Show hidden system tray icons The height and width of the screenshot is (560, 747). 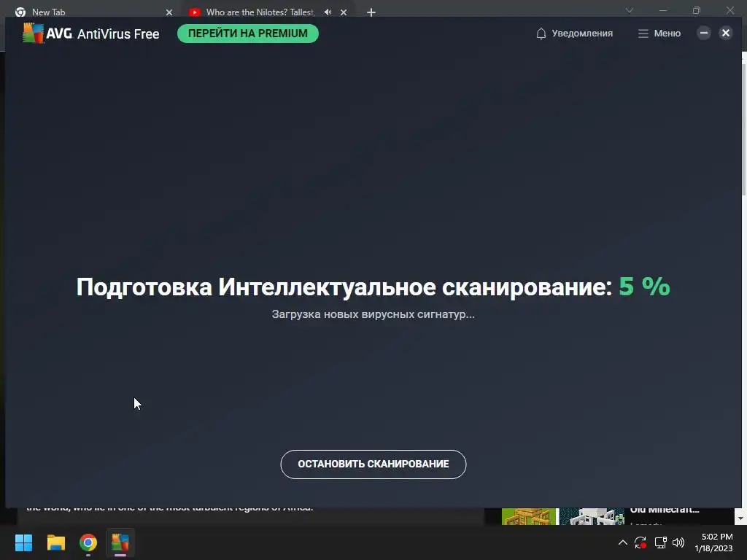coord(623,542)
